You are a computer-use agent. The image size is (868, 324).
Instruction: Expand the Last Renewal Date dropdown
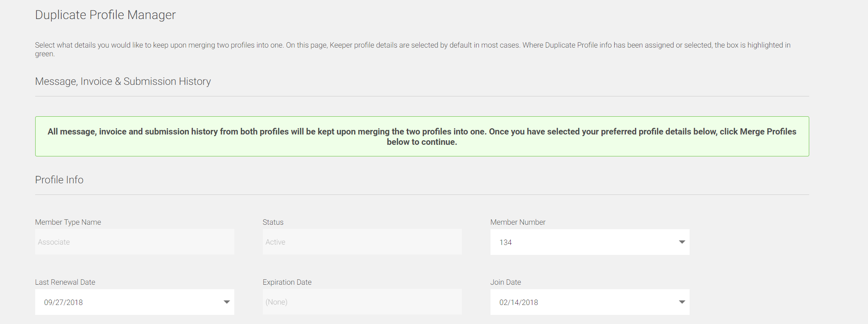135,302
